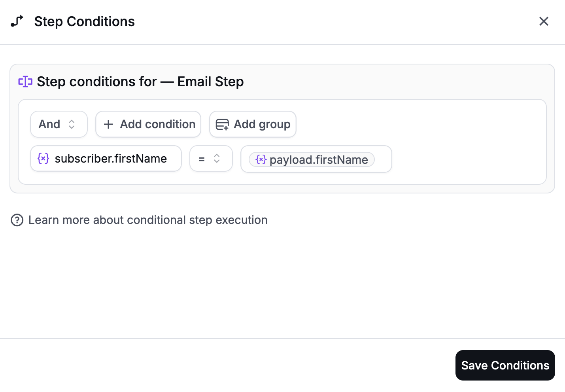Expand the chevron on the And selector
This screenshot has height=392, width=565.
click(x=72, y=124)
